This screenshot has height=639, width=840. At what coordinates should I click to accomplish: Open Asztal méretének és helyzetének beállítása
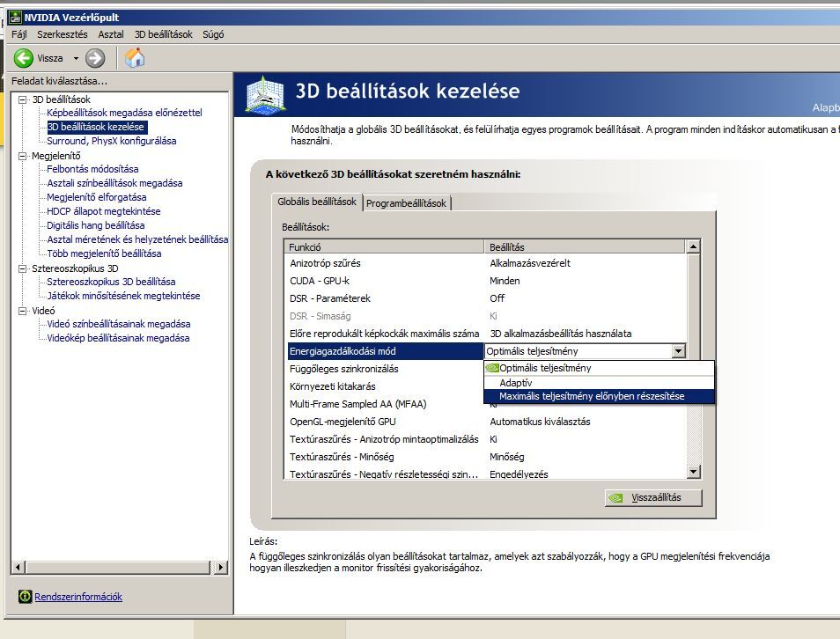pyautogui.click(x=137, y=239)
